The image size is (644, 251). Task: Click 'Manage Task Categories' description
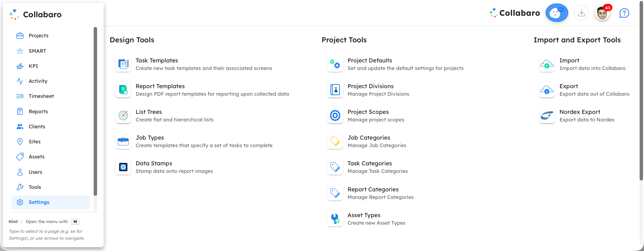[378, 171]
